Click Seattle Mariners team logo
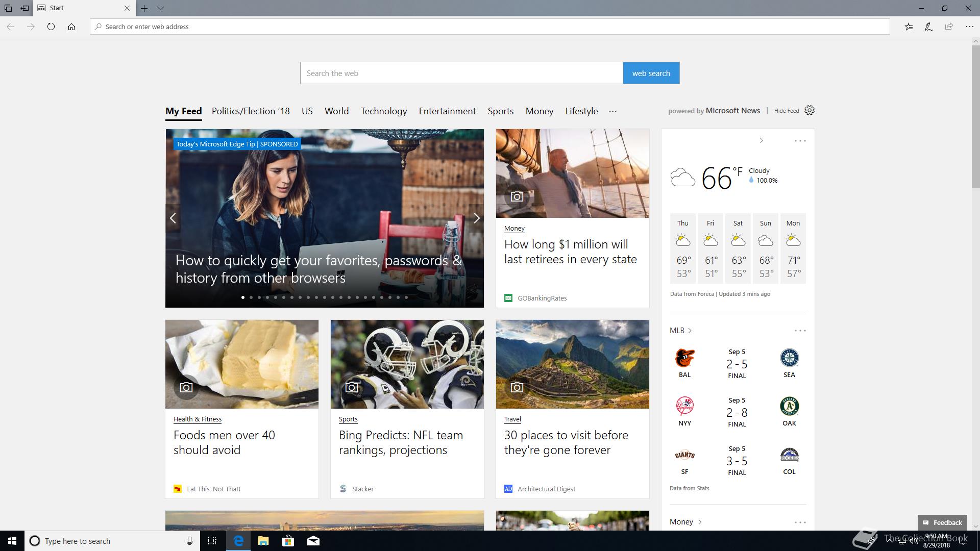Image resolution: width=980 pixels, height=551 pixels. [x=789, y=358]
